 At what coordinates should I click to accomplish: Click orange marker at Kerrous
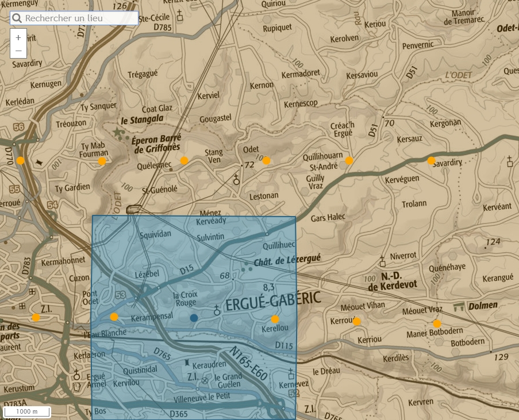point(356,321)
